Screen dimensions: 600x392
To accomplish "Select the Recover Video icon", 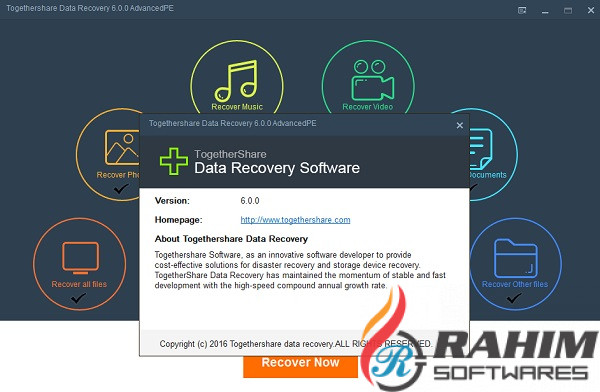I will tap(372, 80).
